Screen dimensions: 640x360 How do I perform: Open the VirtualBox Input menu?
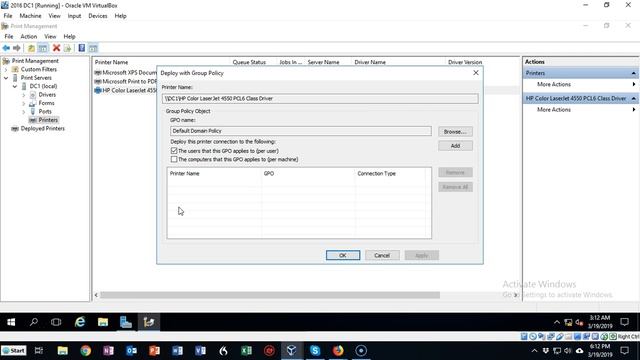[74, 16]
